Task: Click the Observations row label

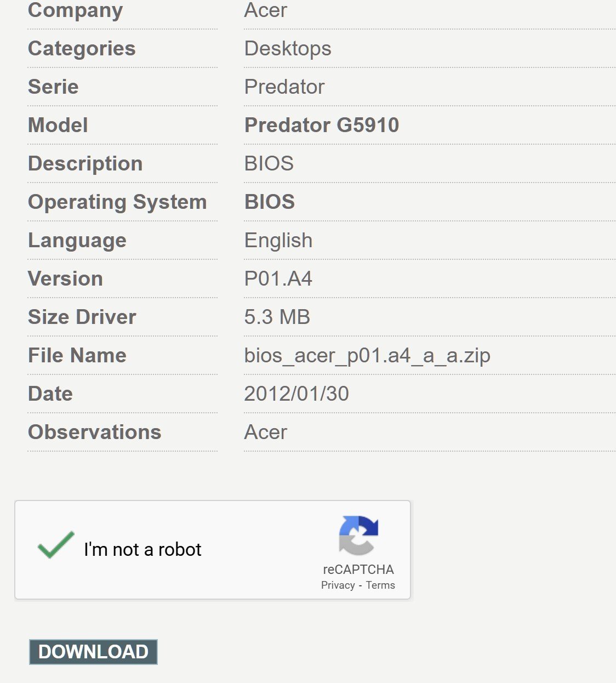Action: tap(95, 432)
